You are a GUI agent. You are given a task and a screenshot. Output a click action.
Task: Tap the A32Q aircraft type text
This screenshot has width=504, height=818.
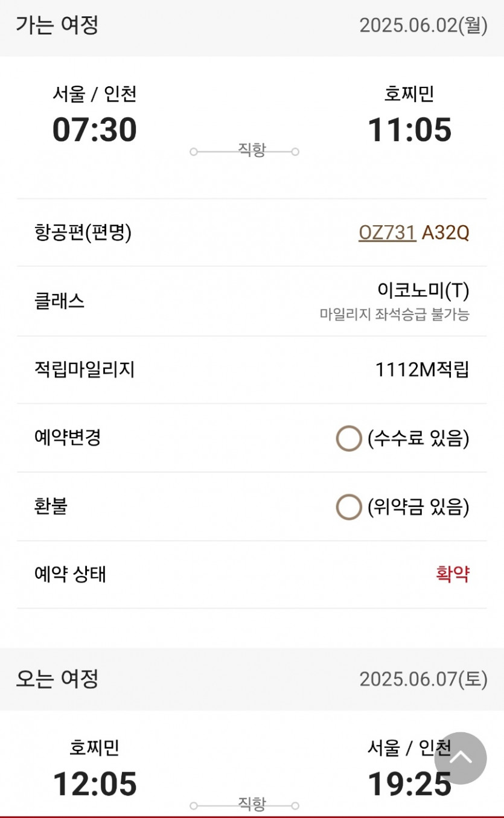pyautogui.click(x=445, y=232)
